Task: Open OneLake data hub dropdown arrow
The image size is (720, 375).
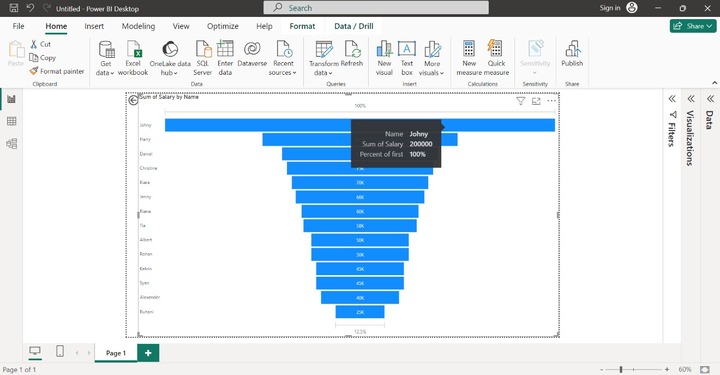Action: pyautogui.click(x=175, y=73)
